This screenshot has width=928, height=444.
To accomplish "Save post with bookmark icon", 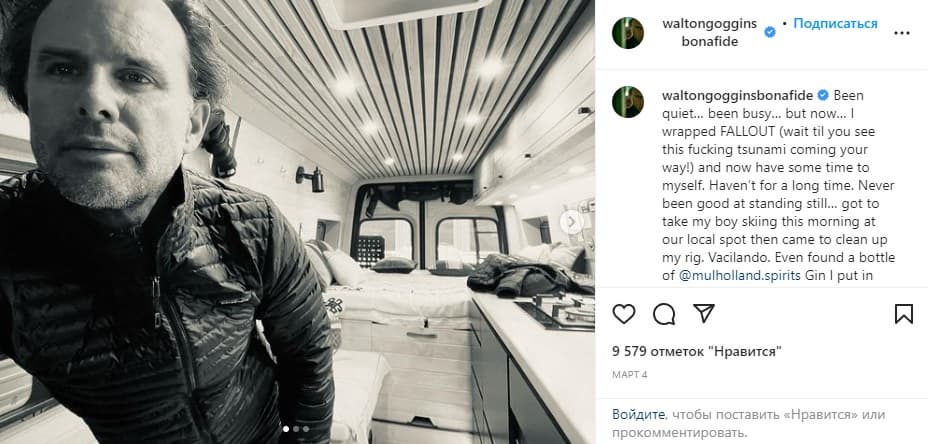I will (x=904, y=314).
